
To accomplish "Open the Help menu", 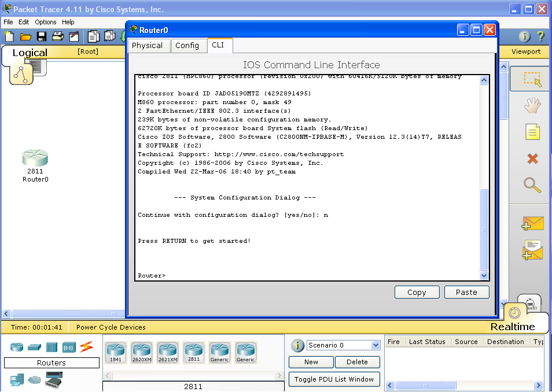I will [x=68, y=22].
